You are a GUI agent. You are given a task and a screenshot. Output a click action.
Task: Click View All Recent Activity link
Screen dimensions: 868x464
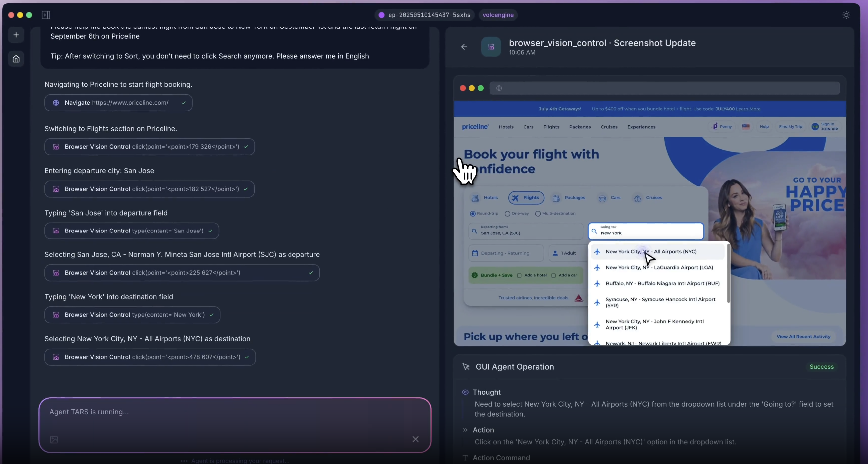click(x=803, y=337)
